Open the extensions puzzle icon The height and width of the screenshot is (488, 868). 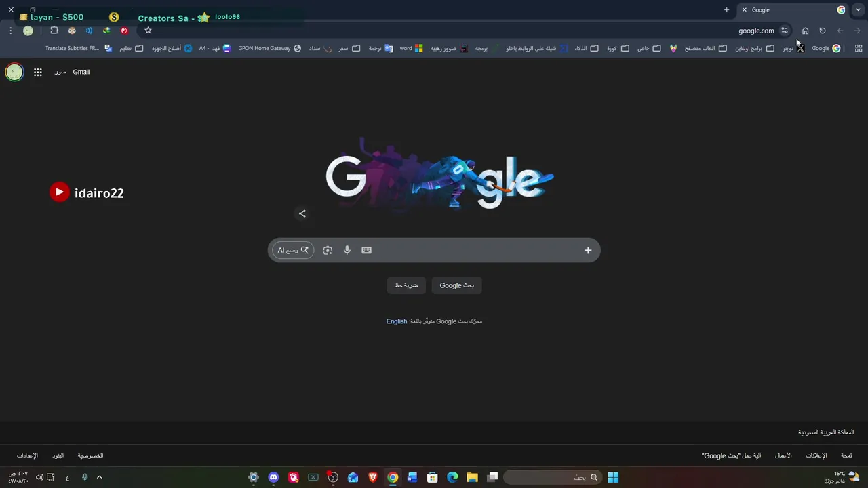[54, 30]
